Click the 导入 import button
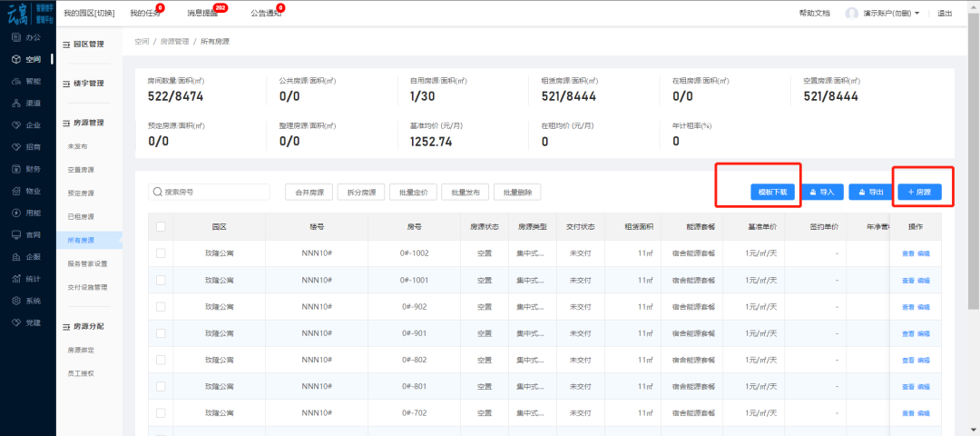The height and width of the screenshot is (436, 980). (x=822, y=192)
